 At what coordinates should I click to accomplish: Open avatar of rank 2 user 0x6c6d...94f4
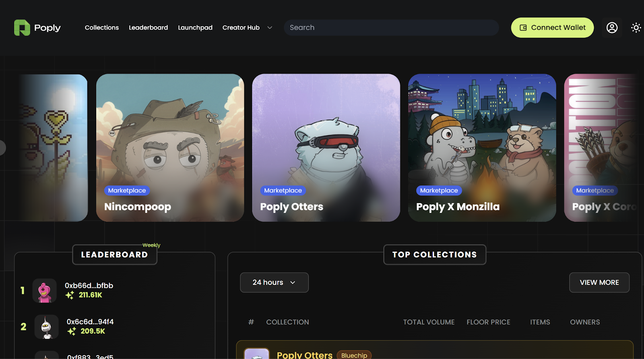(47, 327)
